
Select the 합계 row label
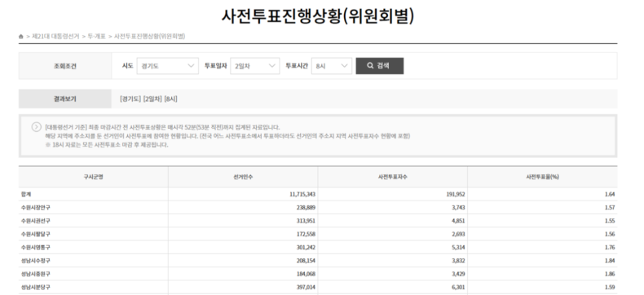tap(25, 195)
